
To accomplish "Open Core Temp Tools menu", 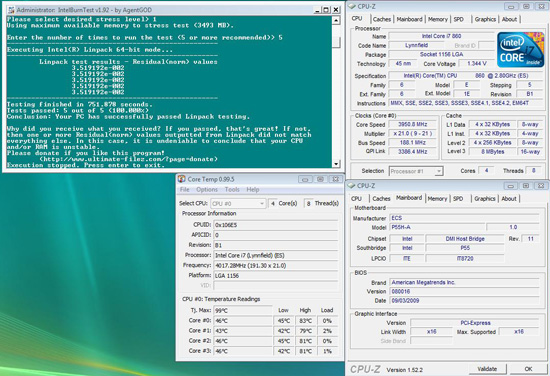I will (x=232, y=189).
